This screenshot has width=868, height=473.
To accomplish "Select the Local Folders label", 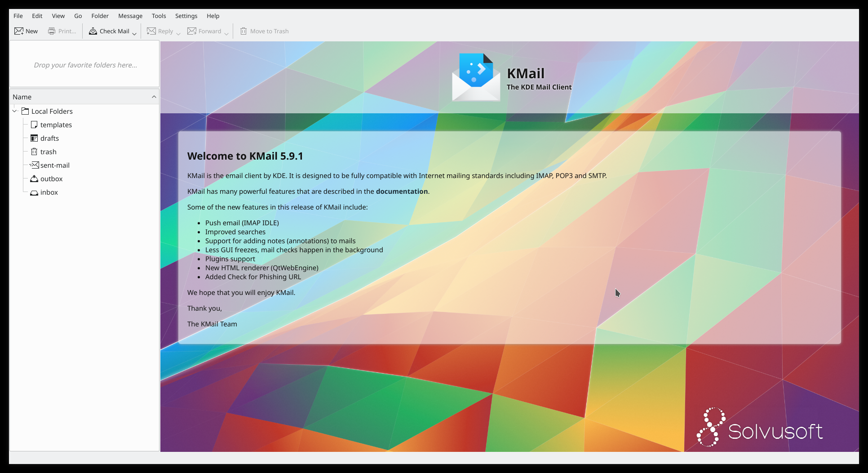I will 52,111.
